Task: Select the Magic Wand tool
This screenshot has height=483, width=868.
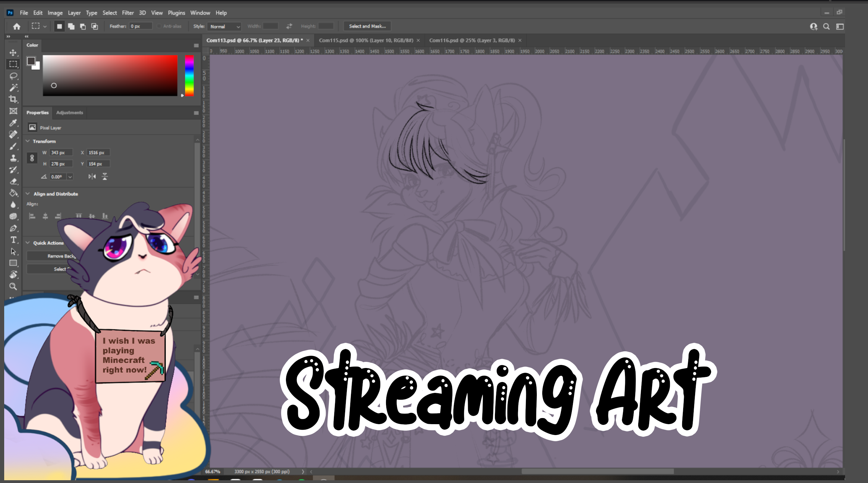Action: click(x=13, y=88)
